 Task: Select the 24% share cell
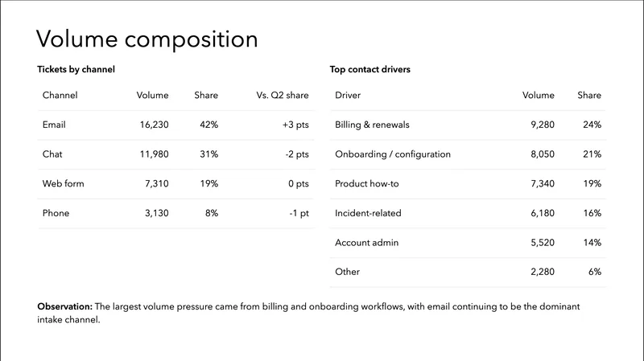point(592,125)
